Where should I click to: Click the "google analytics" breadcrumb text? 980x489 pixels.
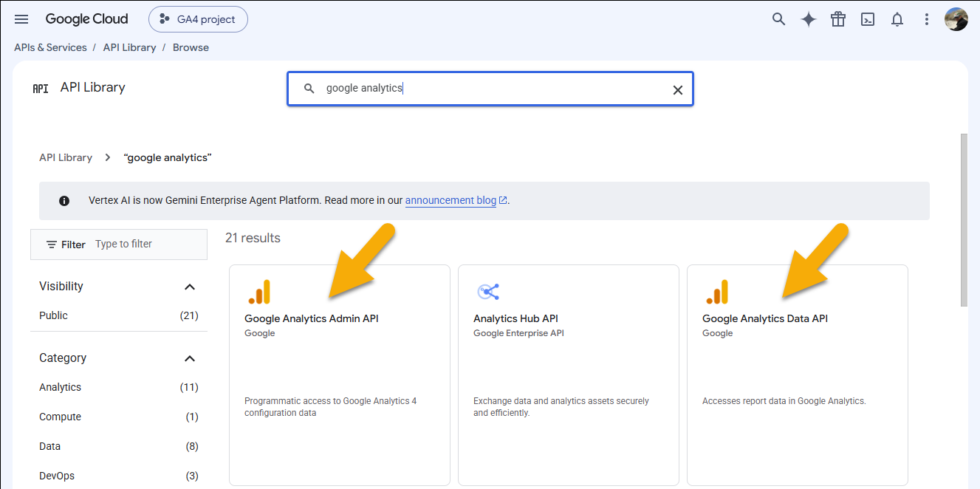tap(168, 157)
